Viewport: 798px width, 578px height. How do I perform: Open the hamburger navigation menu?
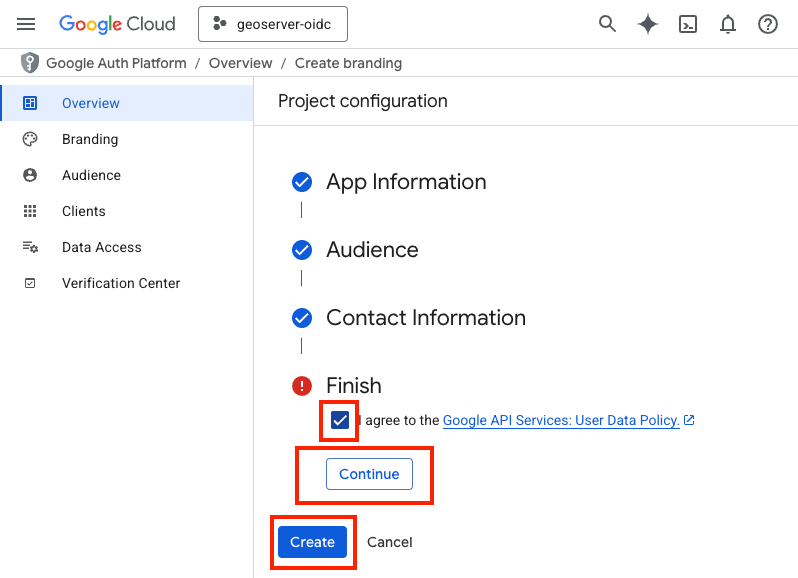(26, 24)
